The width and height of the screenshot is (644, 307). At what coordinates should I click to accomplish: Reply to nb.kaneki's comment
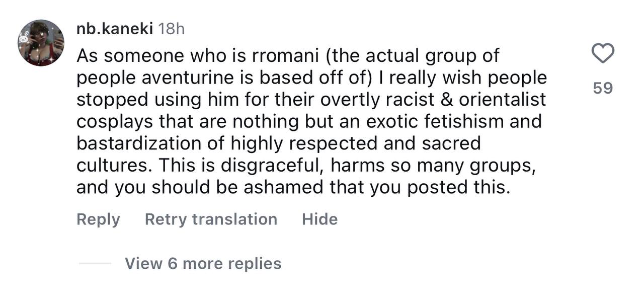(98, 219)
